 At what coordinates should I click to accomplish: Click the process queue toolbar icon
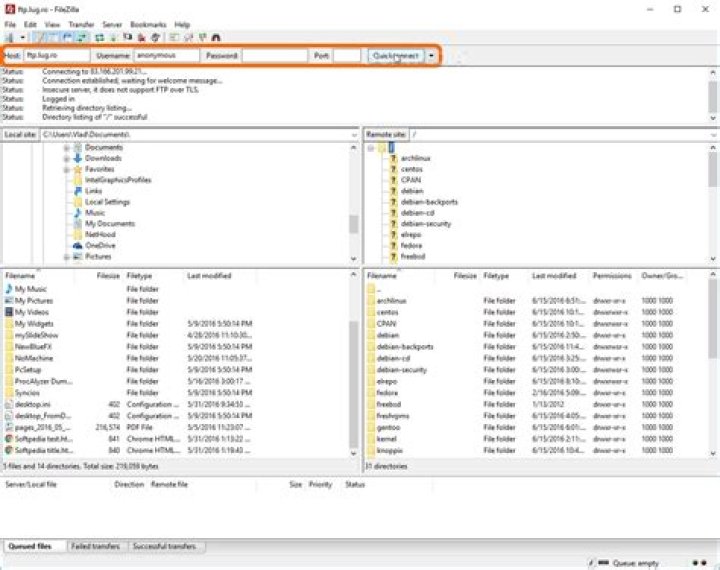[x=113, y=37]
